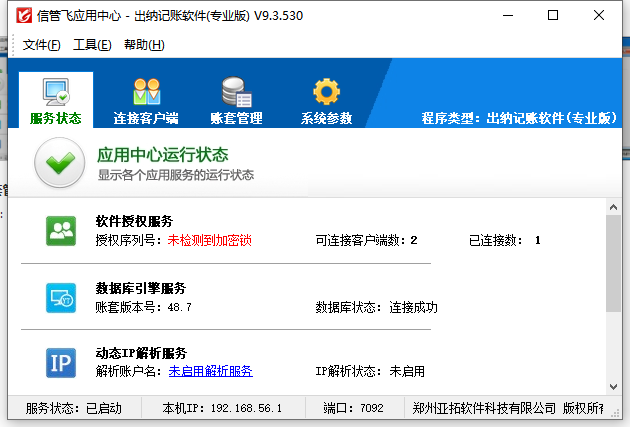Click the 动态IP解析服务 IP icon
The height and width of the screenshot is (427, 630).
point(61,362)
